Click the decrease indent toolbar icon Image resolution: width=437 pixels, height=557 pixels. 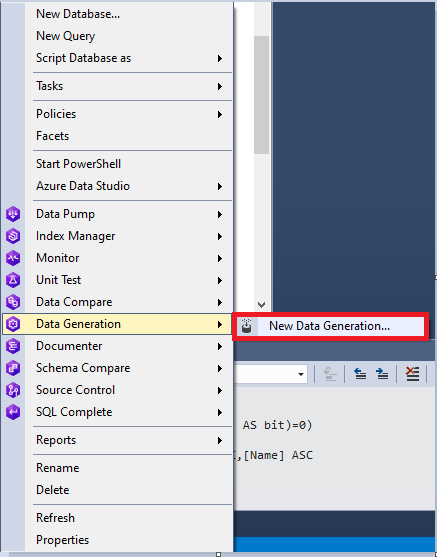pyautogui.click(x=360, y=374)
